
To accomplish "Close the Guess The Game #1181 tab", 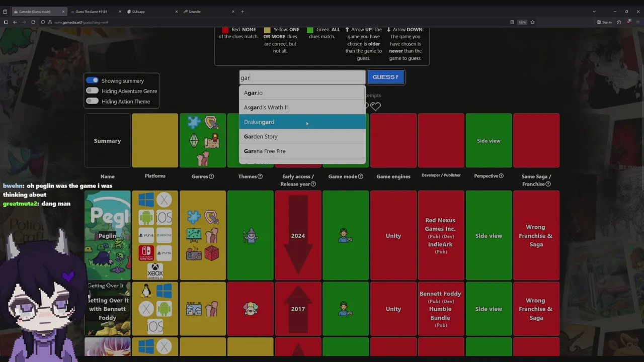I will click(x=120, y=12).
